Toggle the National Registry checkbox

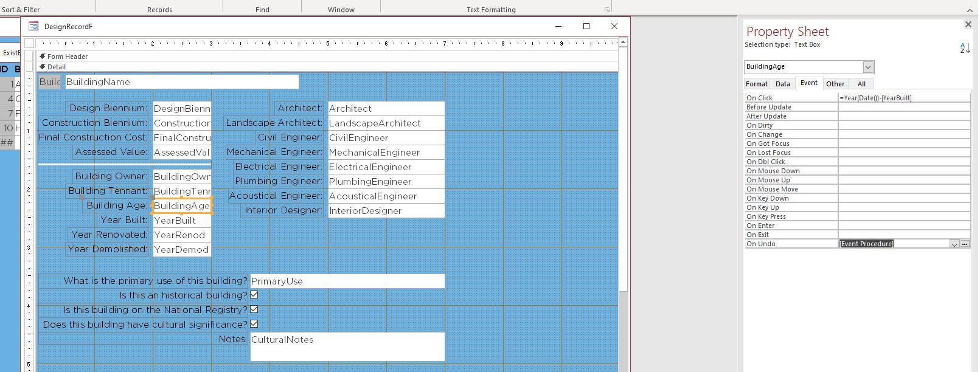254,309
